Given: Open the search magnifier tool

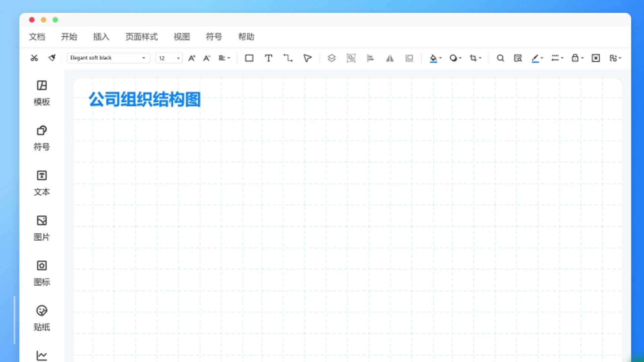Looking at the screenshot, I should pyautogui.click(x=500, y=58).
